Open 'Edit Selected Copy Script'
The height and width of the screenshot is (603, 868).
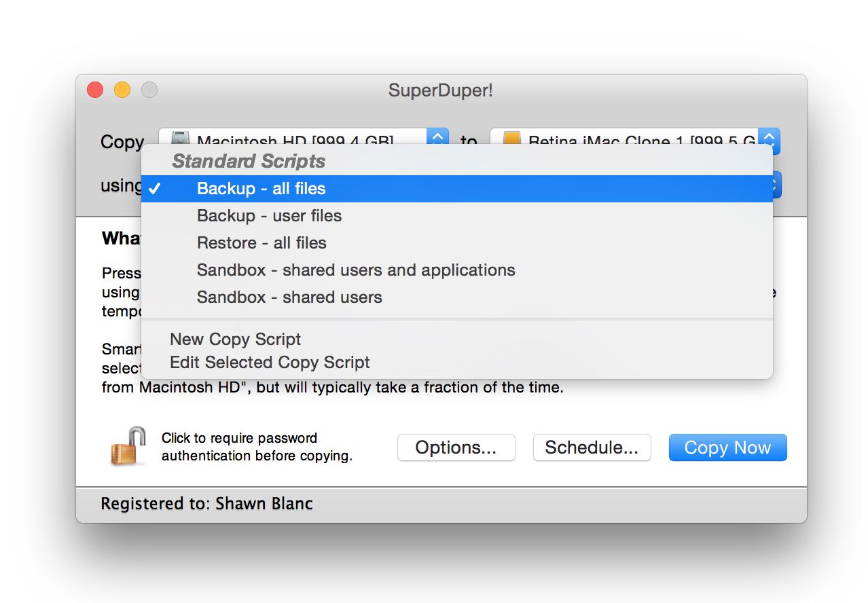point(456,362)
